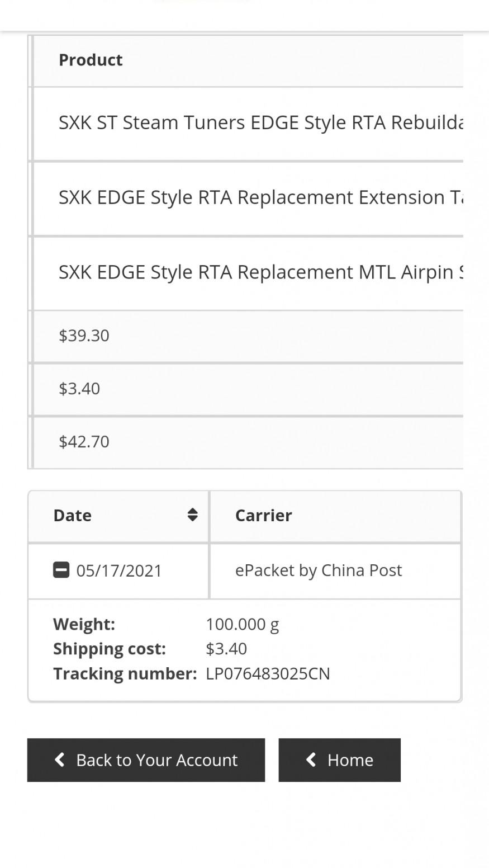The height and width of the screenshot is (868, 489).
Task: Select the $39.30 price cell
Action: click(x=84, y=336)
